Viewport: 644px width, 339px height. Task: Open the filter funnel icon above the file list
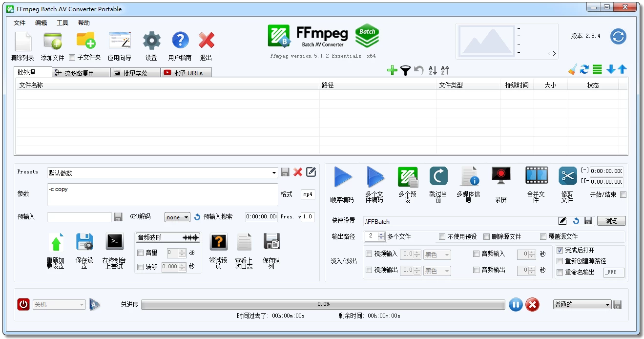point(406,70)
